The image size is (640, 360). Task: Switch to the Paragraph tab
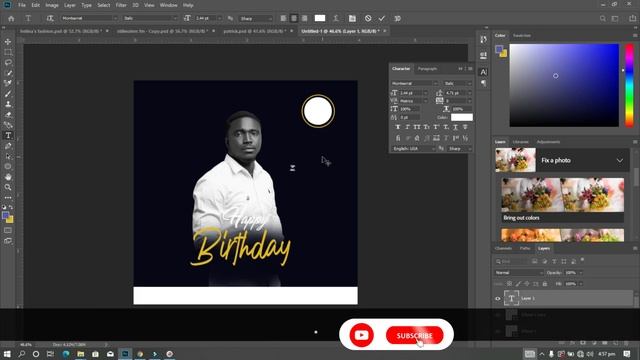pos(427,69)
